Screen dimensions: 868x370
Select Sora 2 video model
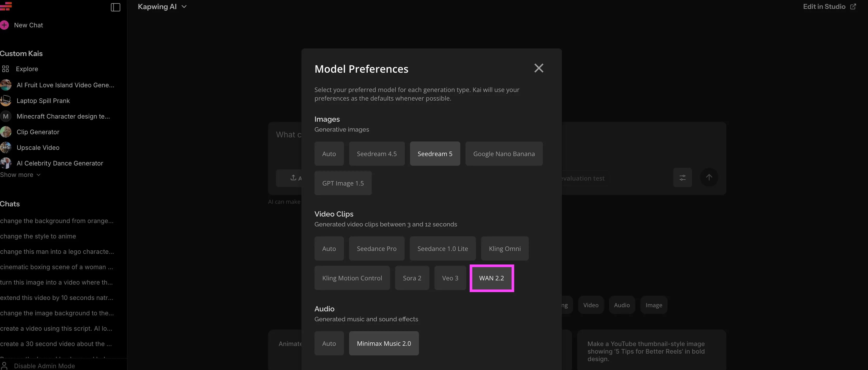pos(412,278)
